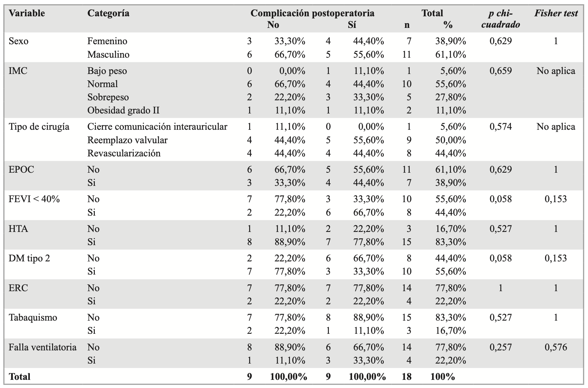Select the 'FEVI < 40%' variable label
This screenshot has height=388, width=588.
(x=34, y=199)
